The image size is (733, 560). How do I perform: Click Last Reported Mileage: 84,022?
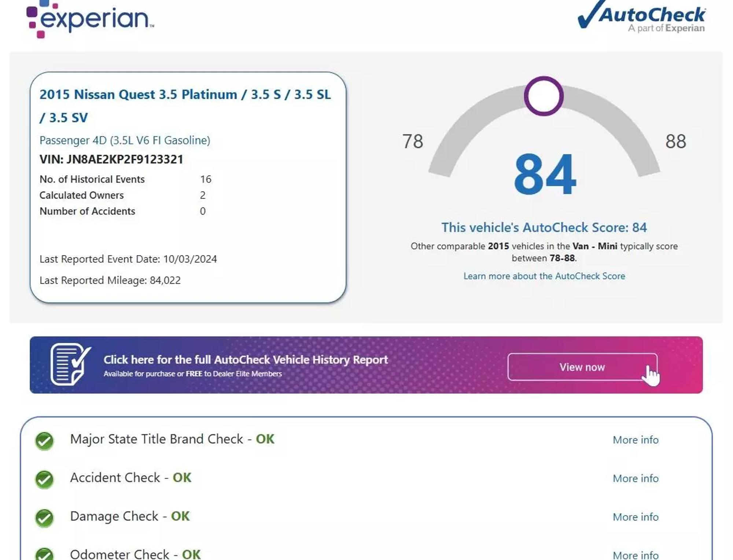pyautogui.click(x=110, y=280)
